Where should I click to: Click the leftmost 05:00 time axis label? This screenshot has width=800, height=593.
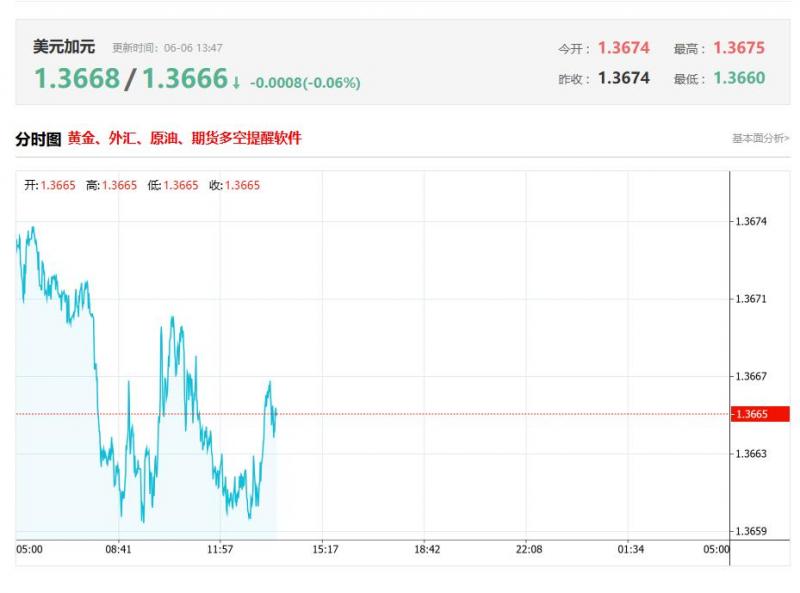click(30, 550)
